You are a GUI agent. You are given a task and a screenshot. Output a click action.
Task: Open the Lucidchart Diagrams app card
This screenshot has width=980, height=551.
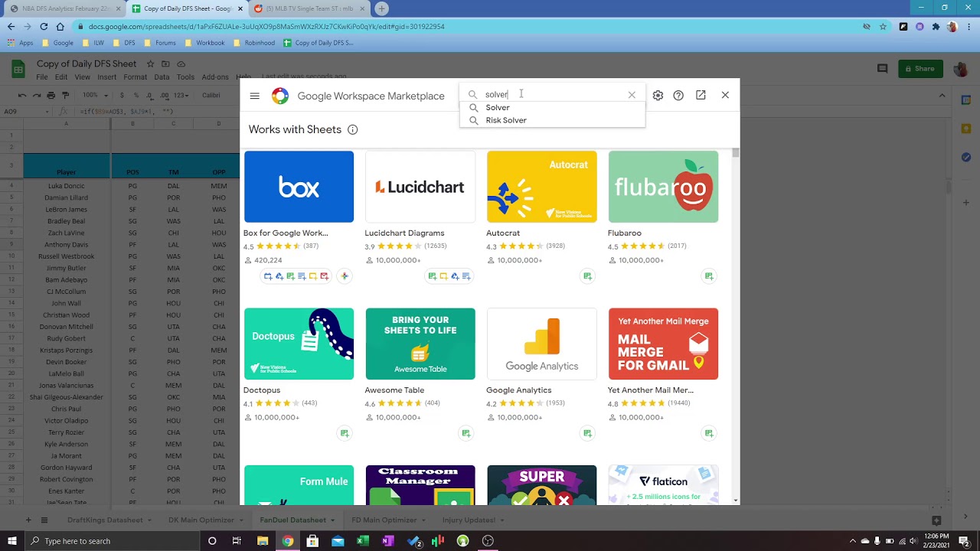point(420,187)
